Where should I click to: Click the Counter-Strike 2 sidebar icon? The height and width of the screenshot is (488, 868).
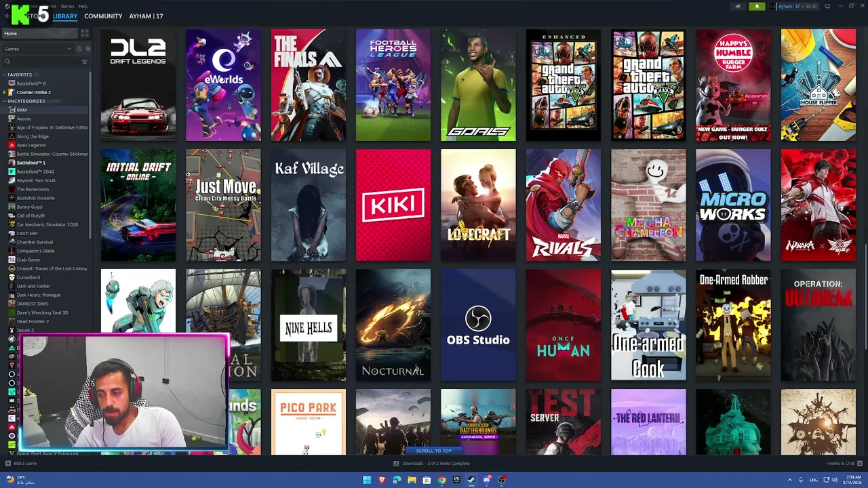tap(12, 92)
